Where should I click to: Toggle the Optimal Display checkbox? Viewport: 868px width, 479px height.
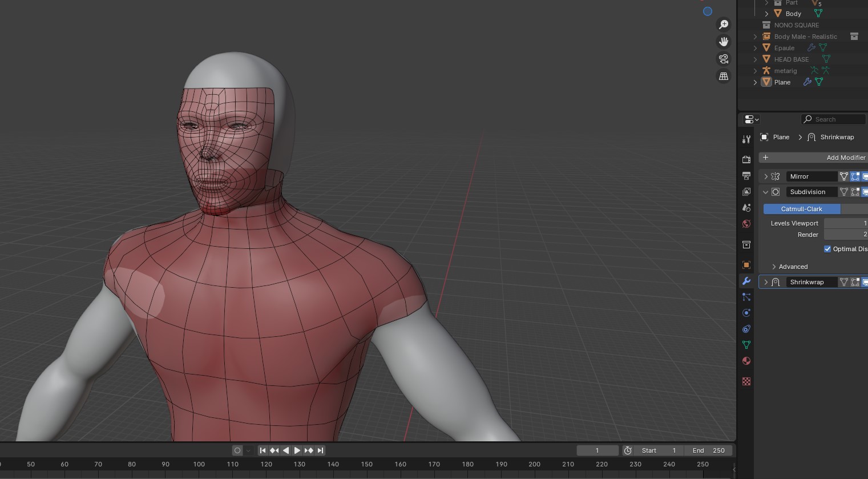[827, 249]
